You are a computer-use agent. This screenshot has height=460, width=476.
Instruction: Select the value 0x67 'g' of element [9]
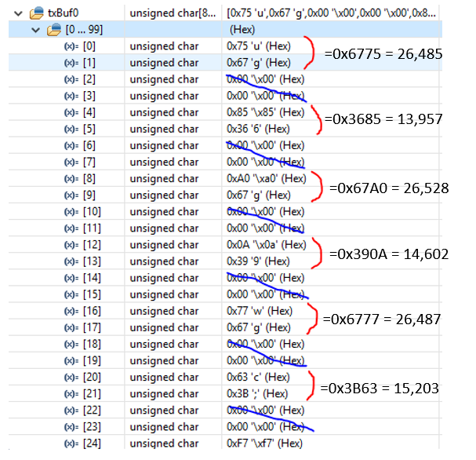click(259, 195)
